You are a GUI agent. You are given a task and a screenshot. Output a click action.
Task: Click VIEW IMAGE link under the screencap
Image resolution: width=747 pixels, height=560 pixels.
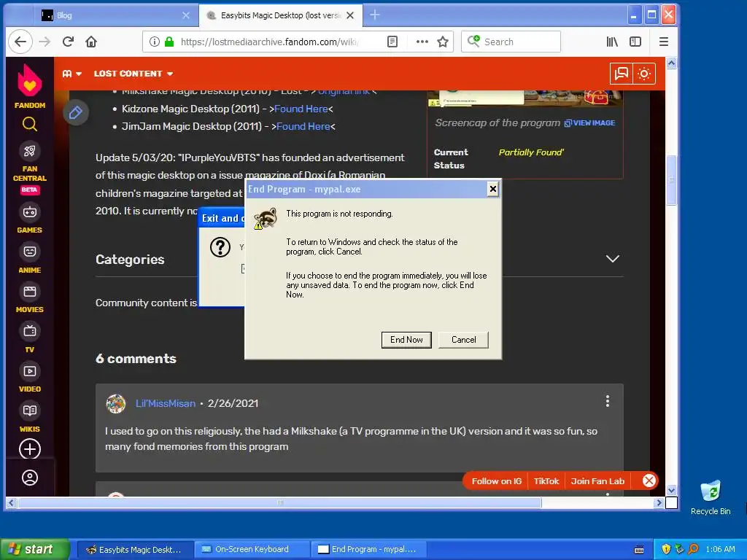tap(589, 122)
